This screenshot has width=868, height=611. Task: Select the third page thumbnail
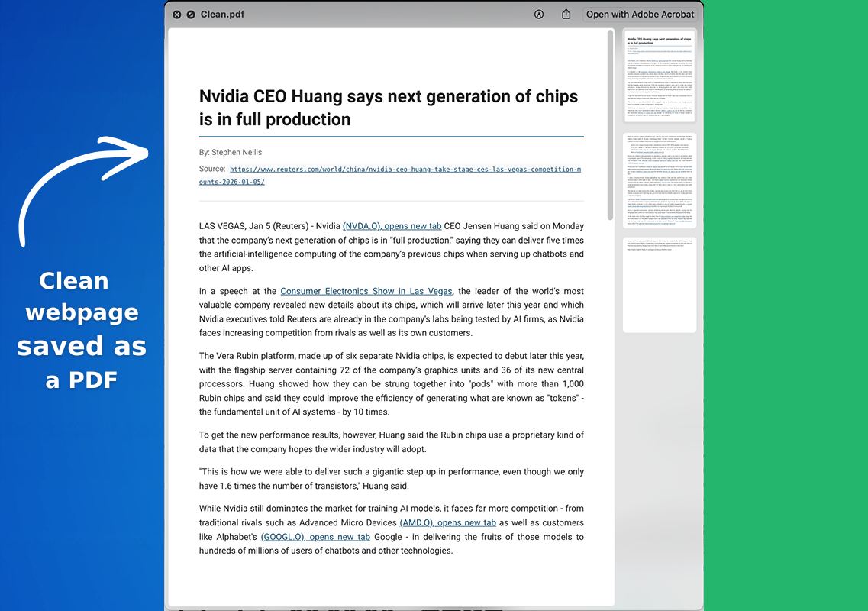click(660, 285)
